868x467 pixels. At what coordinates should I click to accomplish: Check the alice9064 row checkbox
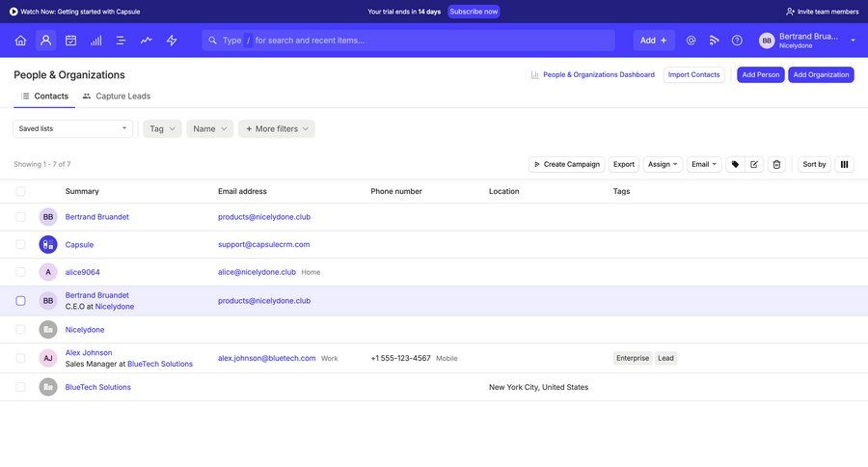(x=20, y=272)
